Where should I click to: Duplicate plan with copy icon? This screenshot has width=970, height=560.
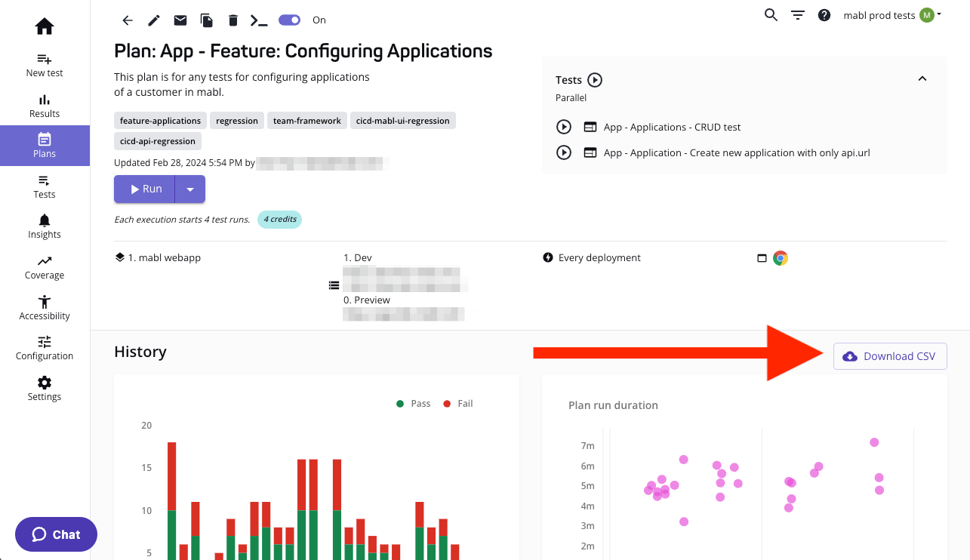click(207, 20)
